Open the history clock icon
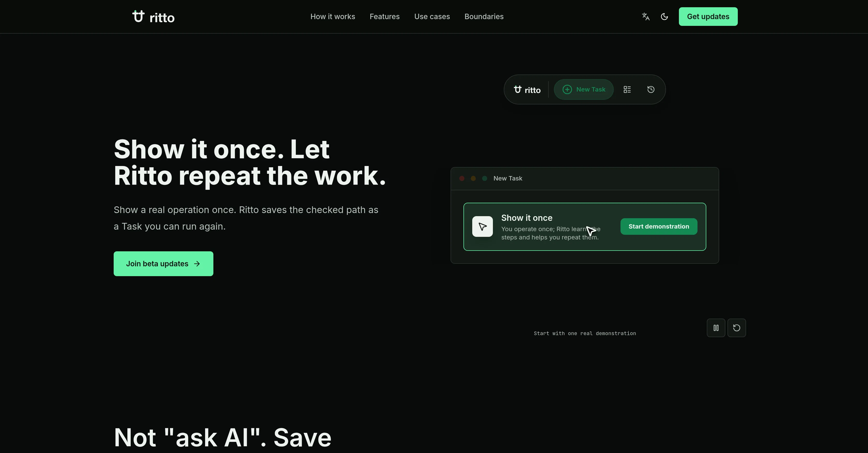The image size is (868, 453). point(651,89)
